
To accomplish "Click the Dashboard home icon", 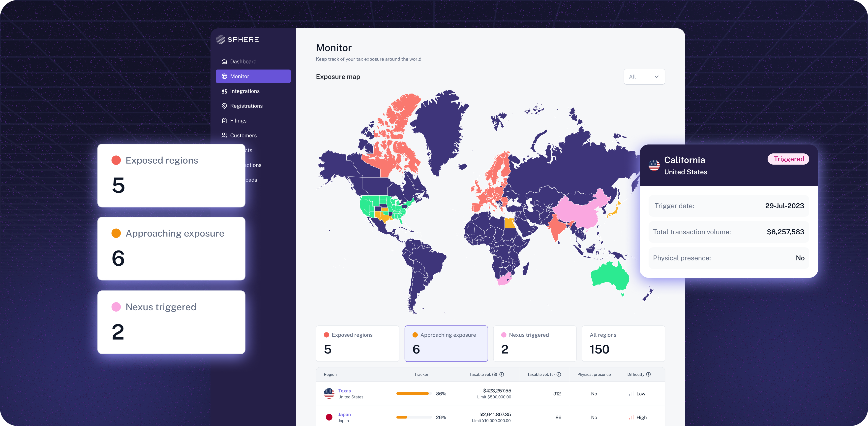I will coord(224,61).
